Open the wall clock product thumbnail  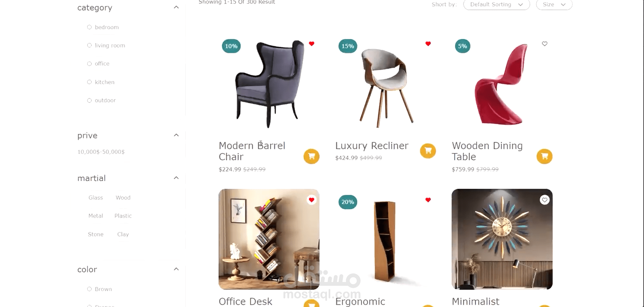[502, 239]
